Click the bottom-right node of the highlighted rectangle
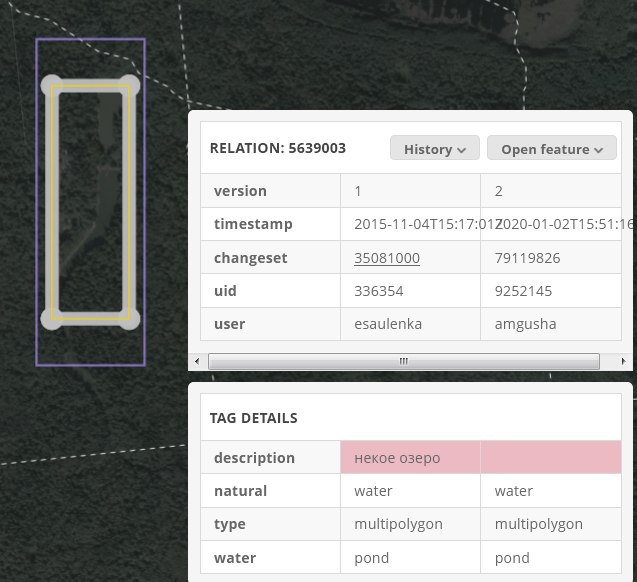 point(130,319)
